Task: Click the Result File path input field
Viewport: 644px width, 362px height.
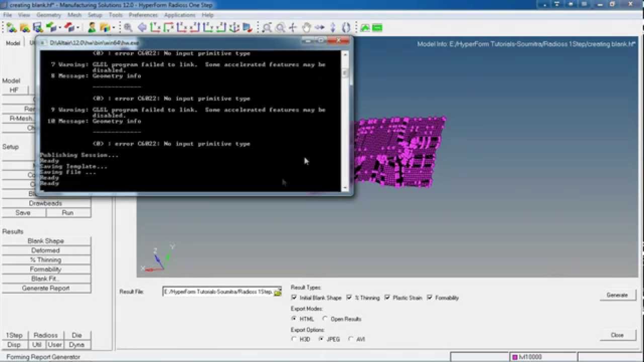Action: (218, 292)
